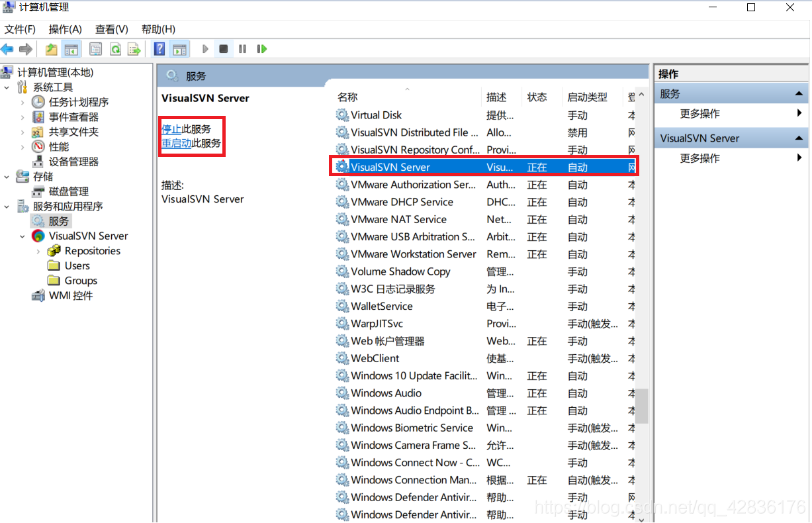Expand Repositories node arrow
Viewport: 812px width, 523px height.
(x=38, y=252)
